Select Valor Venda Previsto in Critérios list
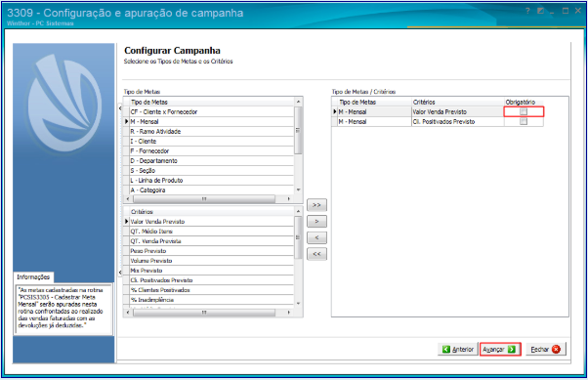This screenshot has width=588, height=380. (212, 222)
